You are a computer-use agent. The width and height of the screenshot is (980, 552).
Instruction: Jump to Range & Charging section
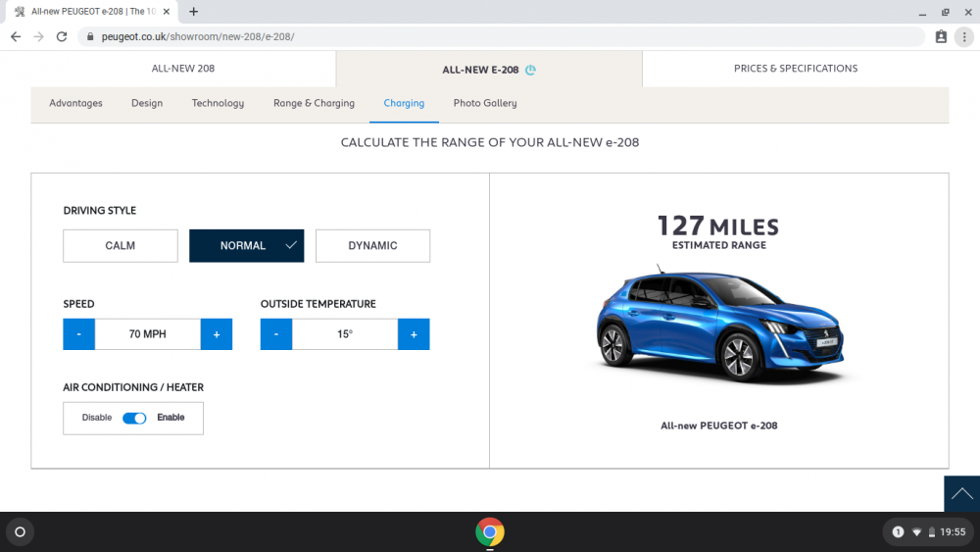tap(314, 103)
